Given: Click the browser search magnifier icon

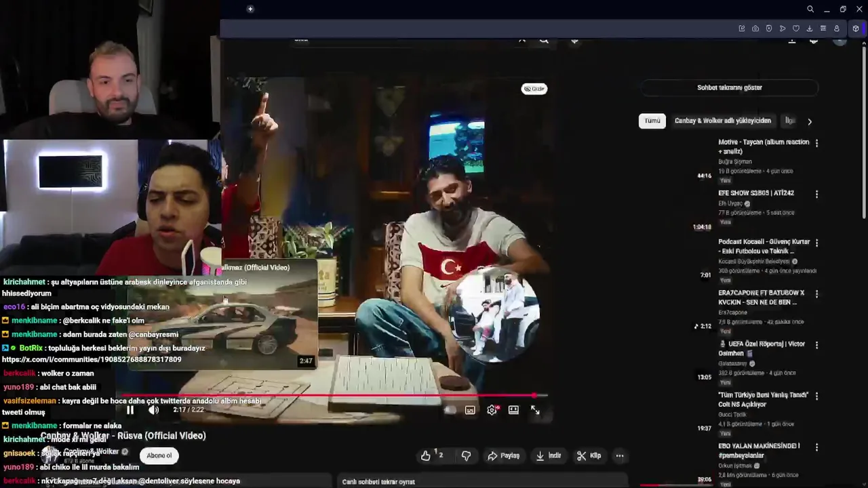Looking at the screenshot, I should 810,9.
